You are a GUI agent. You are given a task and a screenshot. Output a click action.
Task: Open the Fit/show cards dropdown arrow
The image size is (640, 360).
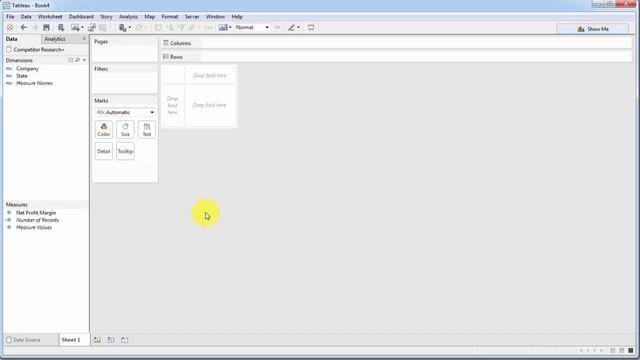(x=230, y=27)
